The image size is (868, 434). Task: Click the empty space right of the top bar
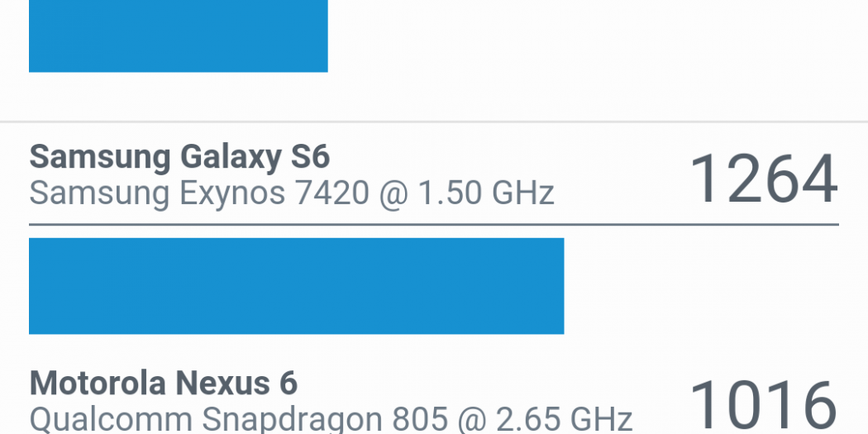pyautogui.click(x=595, y=36)
